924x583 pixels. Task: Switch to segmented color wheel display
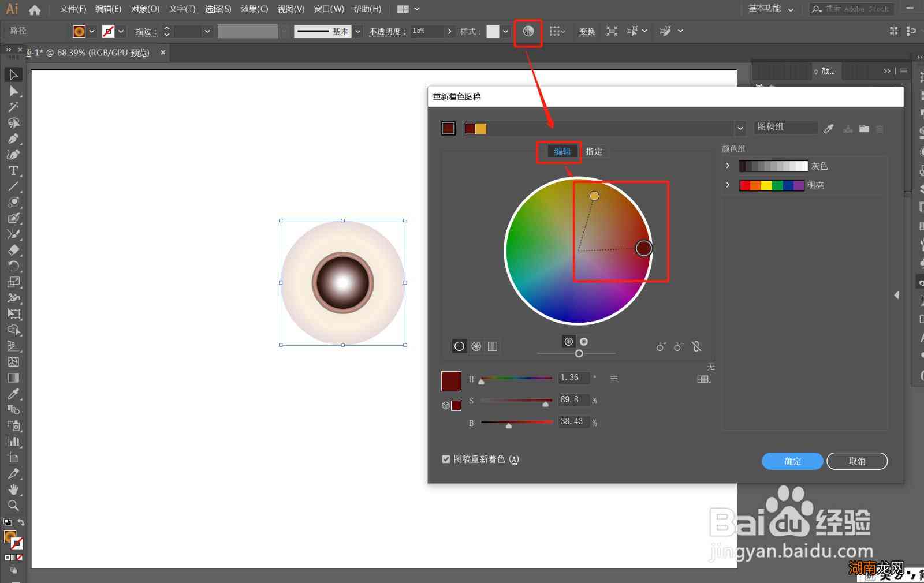pos(476,346)
